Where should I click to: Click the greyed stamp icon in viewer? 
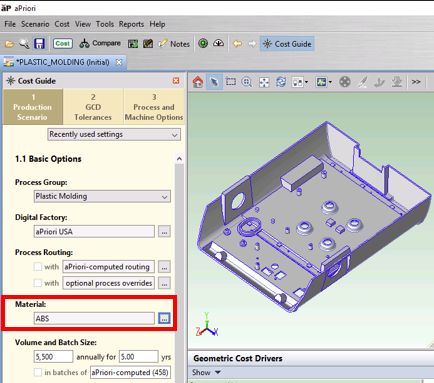click(397, 82)
